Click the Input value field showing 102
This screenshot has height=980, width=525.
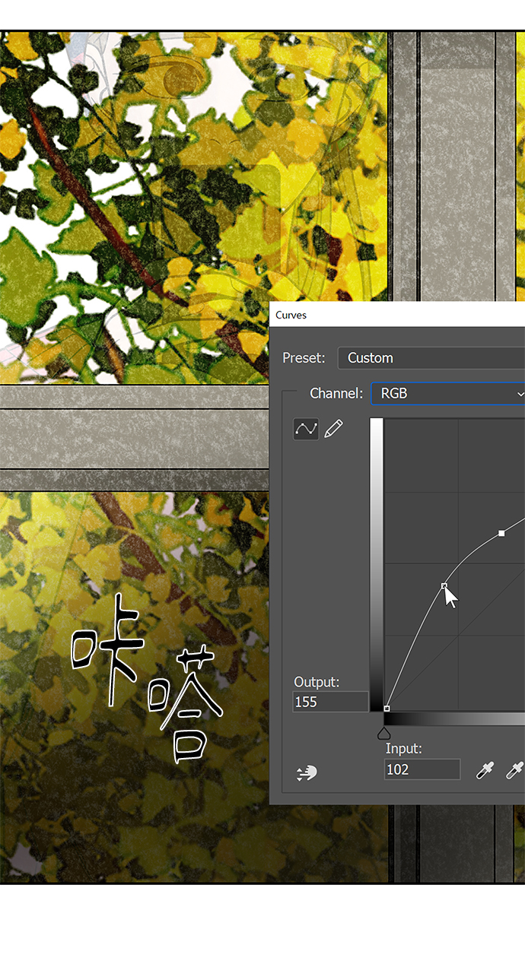click(422, 769)
